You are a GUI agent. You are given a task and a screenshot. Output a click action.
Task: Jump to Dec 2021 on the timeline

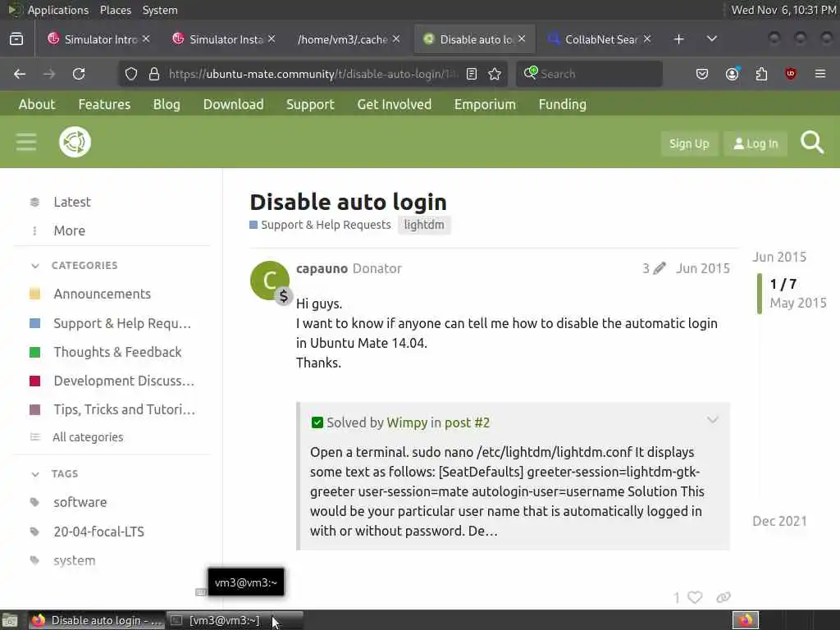tap(779, 521)
